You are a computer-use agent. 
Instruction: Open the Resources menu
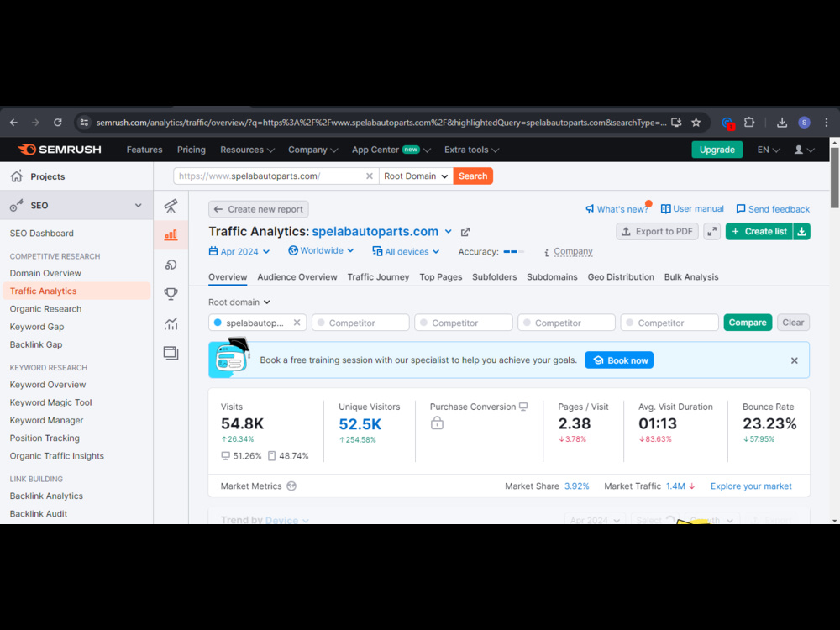click(247, 150)
